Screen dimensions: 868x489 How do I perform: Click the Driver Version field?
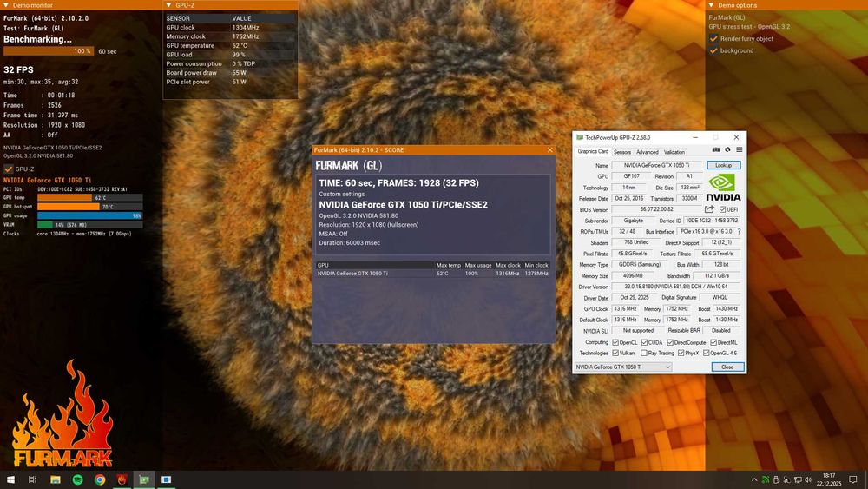tap(676, 287)
